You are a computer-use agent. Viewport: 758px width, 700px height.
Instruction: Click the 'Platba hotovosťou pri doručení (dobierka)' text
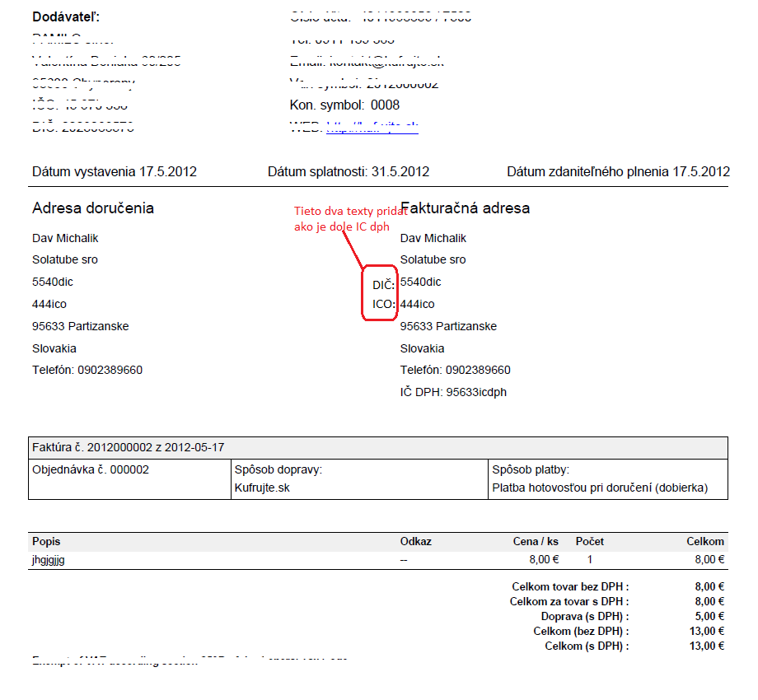600,488
